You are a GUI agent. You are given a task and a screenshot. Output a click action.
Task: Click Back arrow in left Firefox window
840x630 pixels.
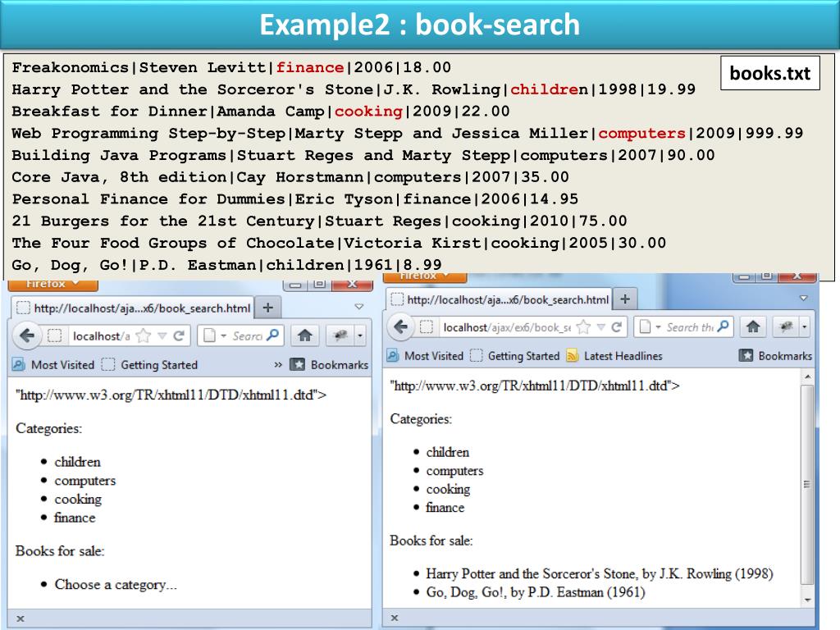pos(27,336)
